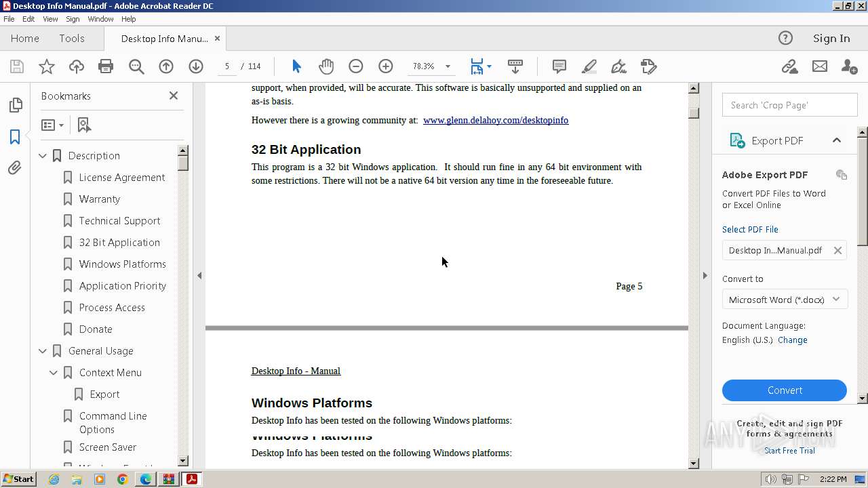Click the Save file icon
Screen dimensions: 868x488
coord(17,66)
